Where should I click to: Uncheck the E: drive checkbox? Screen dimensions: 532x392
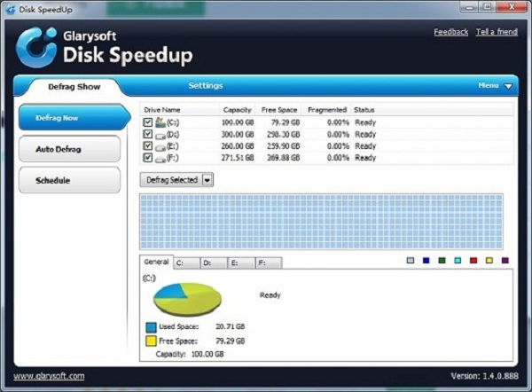(147, 146)
